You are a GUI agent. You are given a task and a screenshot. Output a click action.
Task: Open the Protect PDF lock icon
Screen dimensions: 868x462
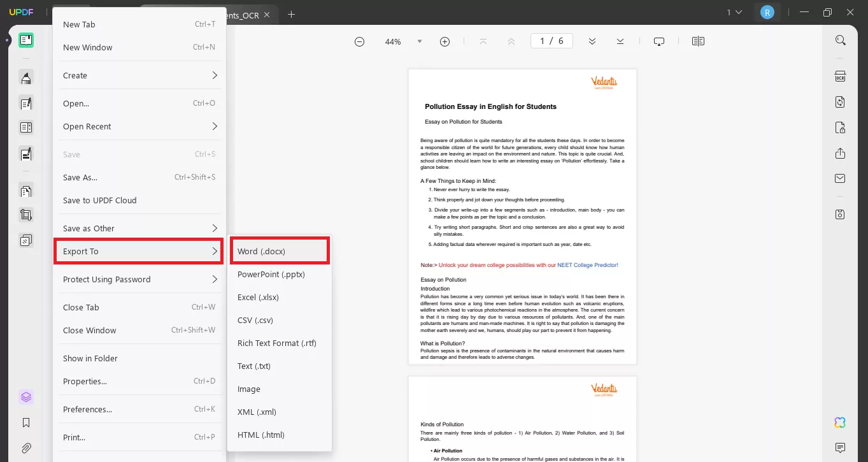841,127
